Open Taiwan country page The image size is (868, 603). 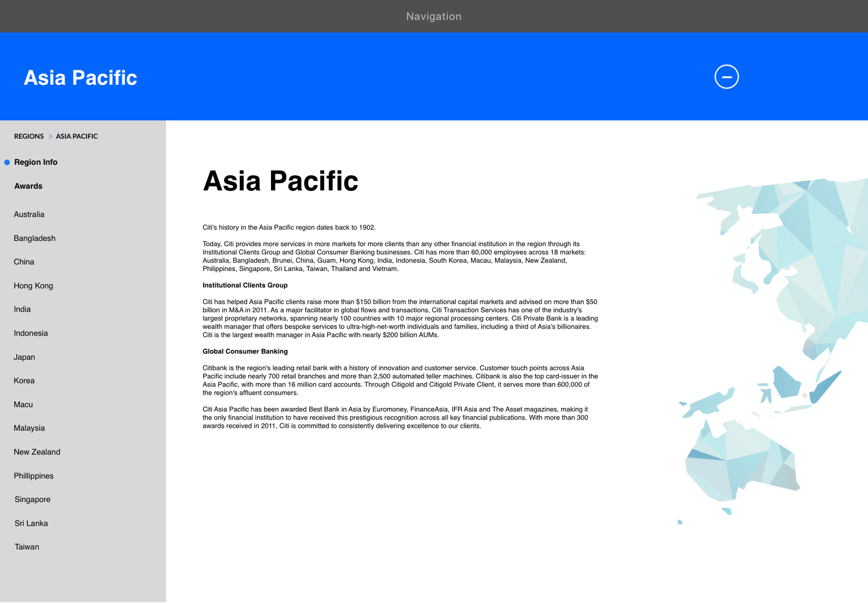coord(27,547)
